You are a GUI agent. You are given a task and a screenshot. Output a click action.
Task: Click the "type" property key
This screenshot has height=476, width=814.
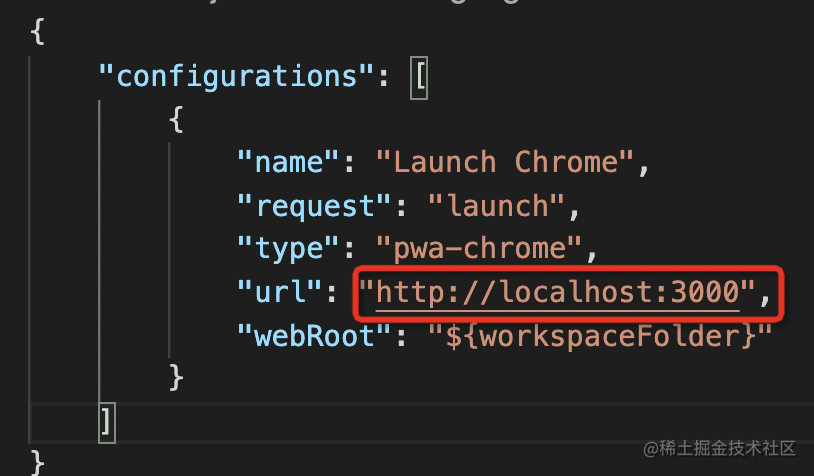[288, 249]
